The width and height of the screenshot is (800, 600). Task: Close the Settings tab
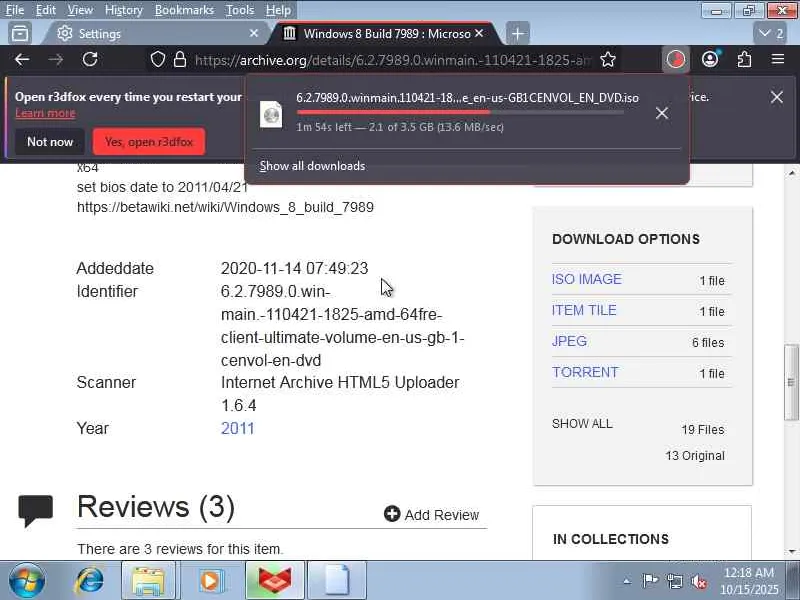click(x=254, y=33)
